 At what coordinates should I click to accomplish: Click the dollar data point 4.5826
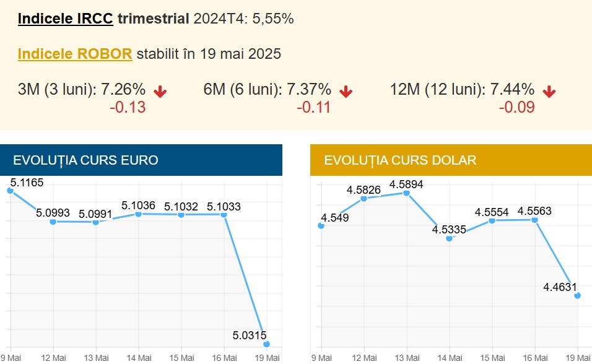(363, 199)
